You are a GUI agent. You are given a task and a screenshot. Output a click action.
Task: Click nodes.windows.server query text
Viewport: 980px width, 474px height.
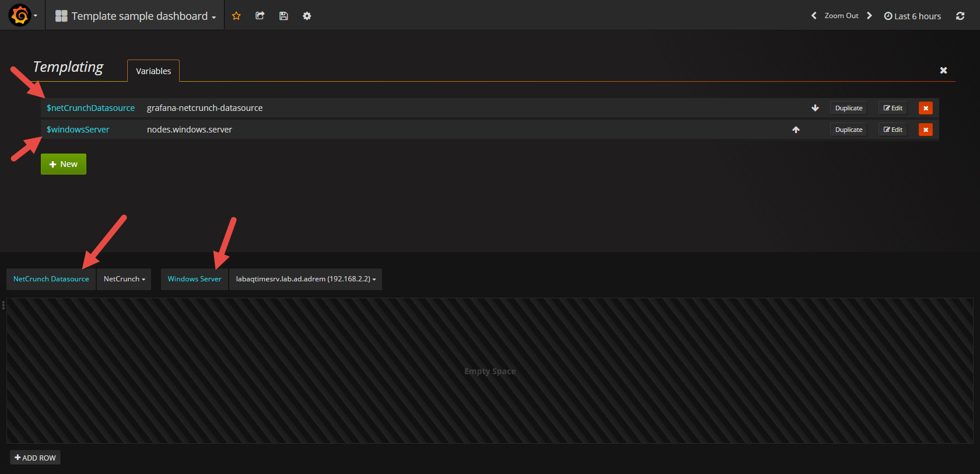(x=190, y=130)
